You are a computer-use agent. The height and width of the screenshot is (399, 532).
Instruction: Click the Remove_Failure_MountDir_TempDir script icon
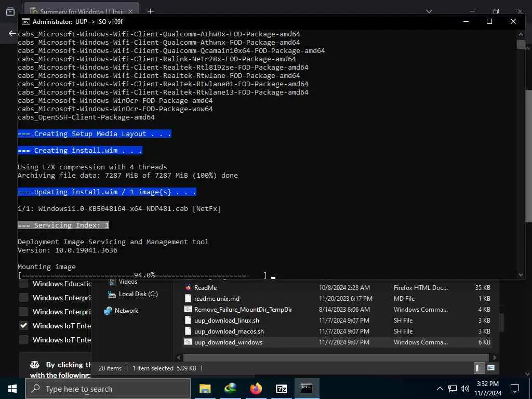tap(188, 310)
